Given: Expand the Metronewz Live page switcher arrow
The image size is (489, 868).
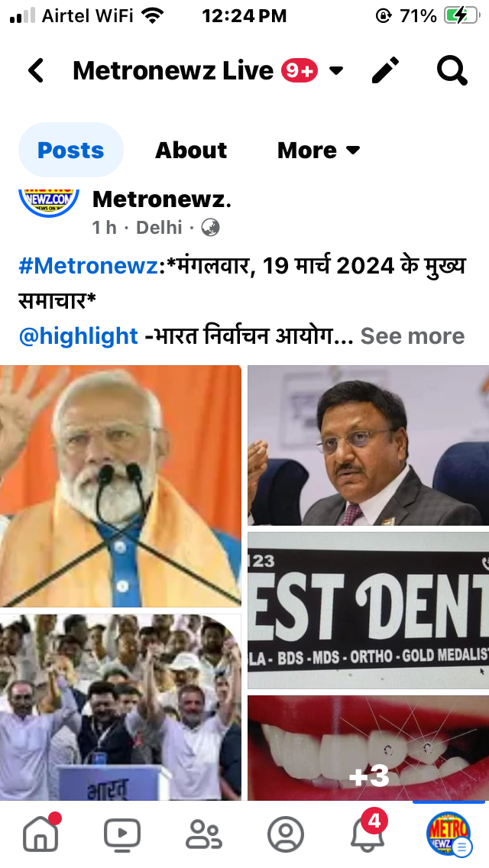Looking at the screenshot, I should click(x=335, y=71).
